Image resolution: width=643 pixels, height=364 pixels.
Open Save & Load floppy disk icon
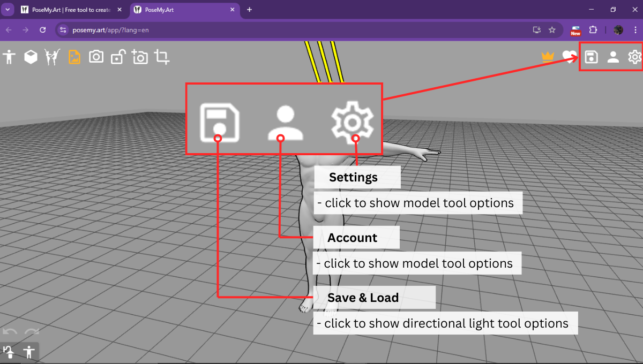tap(591, 57)
